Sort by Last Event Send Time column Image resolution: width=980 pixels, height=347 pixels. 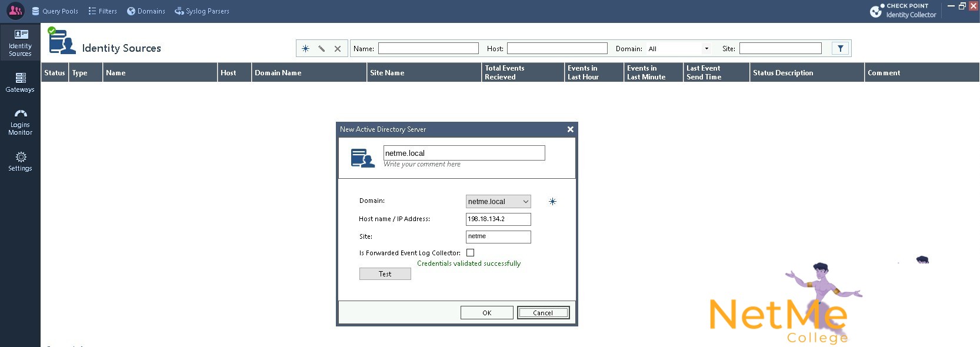coord(716,73)
